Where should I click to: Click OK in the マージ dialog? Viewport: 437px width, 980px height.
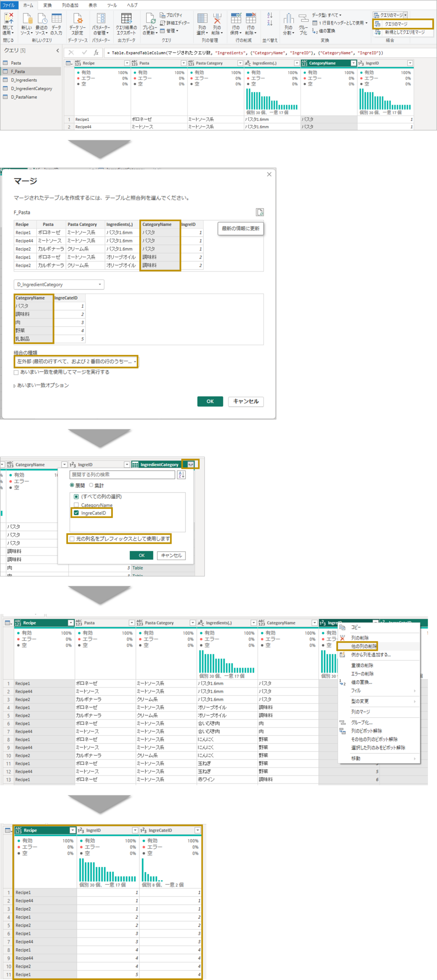[210, 401]
